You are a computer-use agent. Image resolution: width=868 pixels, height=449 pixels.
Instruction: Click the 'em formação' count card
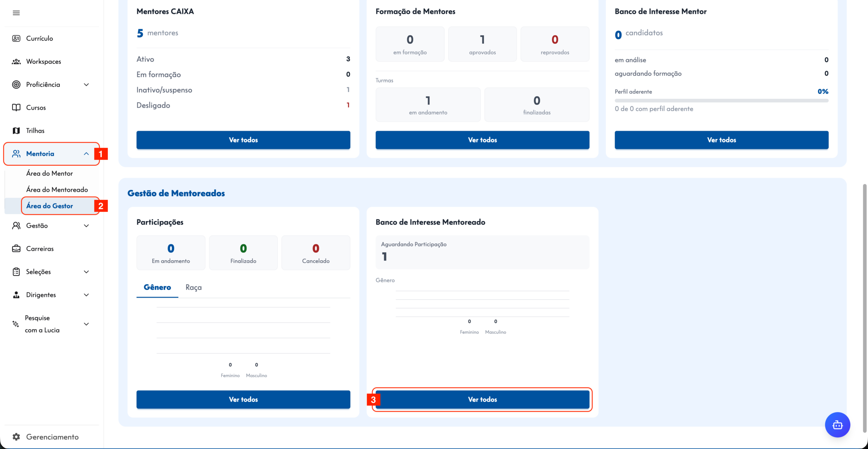tap(410, 44)
